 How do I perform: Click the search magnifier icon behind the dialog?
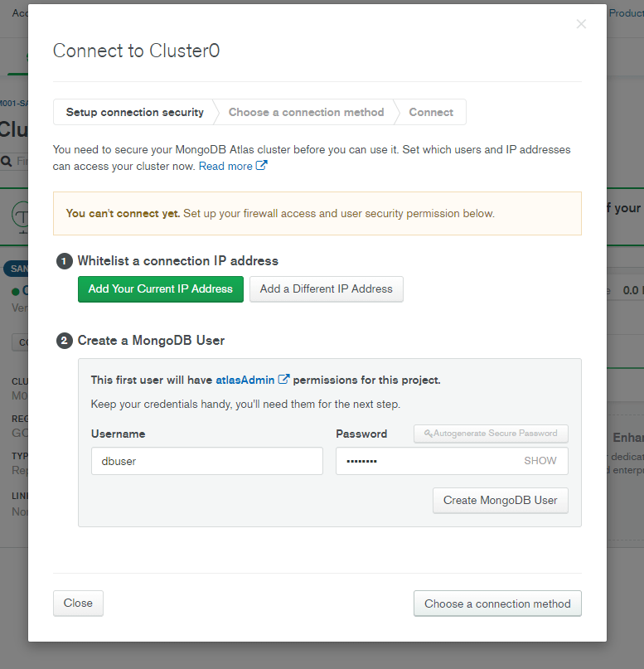(x=7, y=162)
